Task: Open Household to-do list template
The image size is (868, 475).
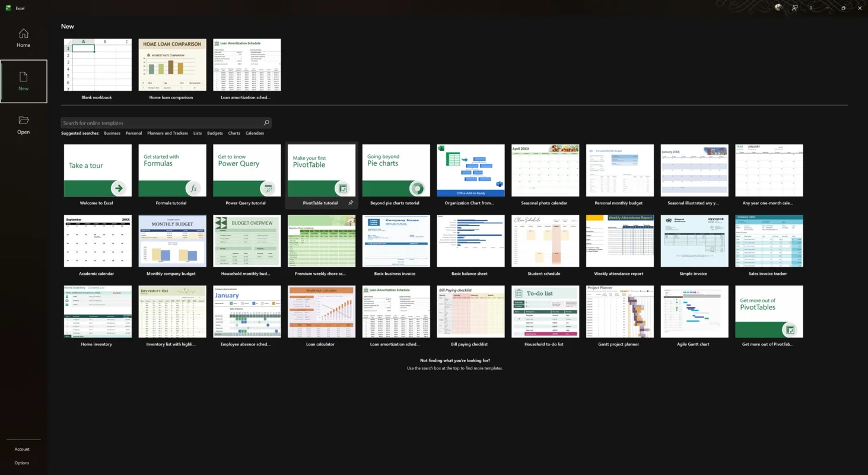Action: tap(545, 317)
